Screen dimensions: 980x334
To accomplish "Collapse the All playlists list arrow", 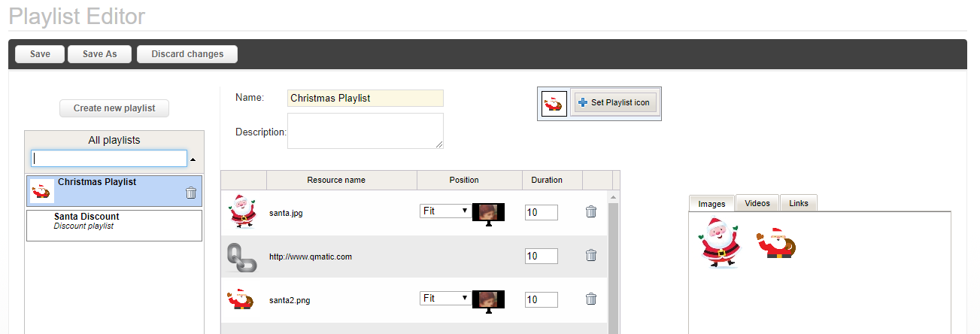I will (x=193, y=159).
